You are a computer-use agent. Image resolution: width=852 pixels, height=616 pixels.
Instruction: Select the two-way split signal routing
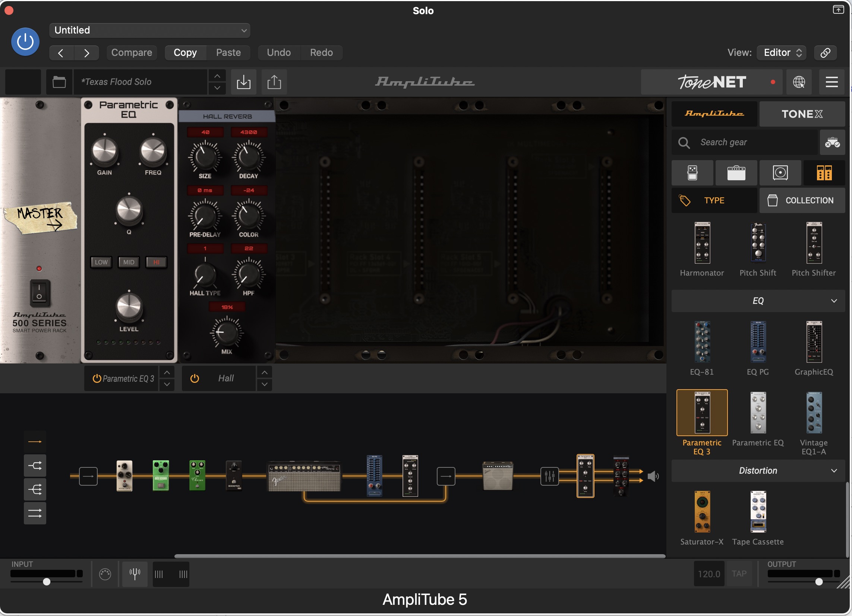tap(35, 466)
